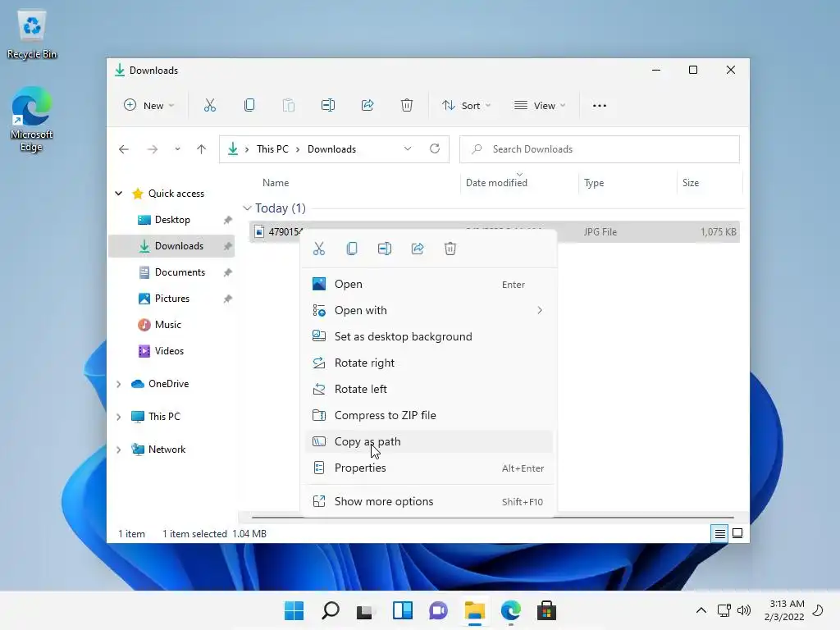The height and width of the screenshot is (630, 840).
Task: Open Properties from the context menu
Action: click(428, 468)
